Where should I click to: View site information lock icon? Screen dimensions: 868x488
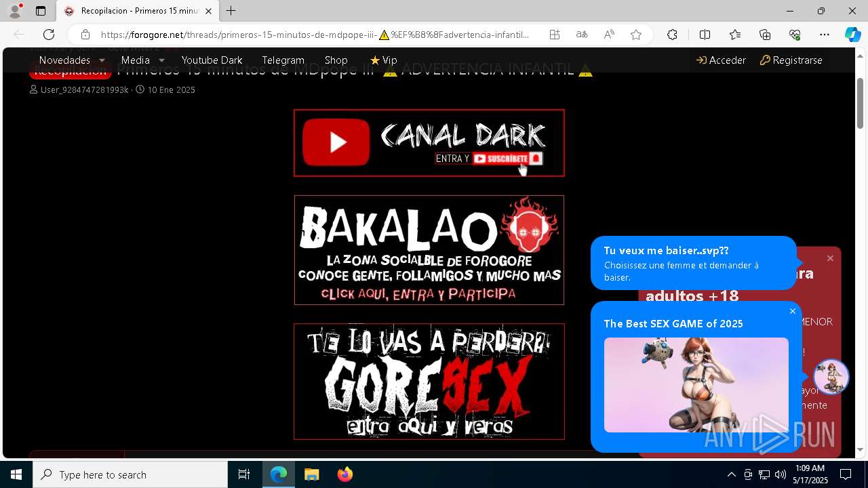85,35
